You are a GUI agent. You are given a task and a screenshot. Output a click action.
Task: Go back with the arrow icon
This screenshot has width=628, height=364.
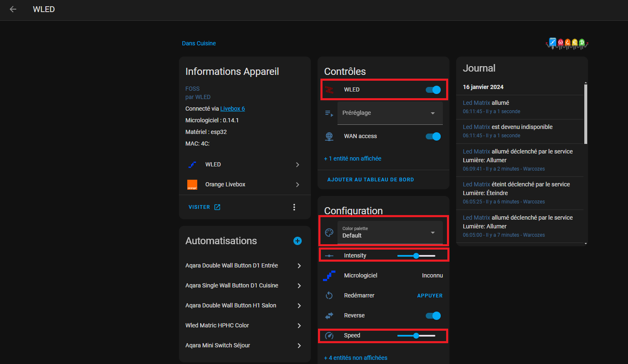coord(13,9)
